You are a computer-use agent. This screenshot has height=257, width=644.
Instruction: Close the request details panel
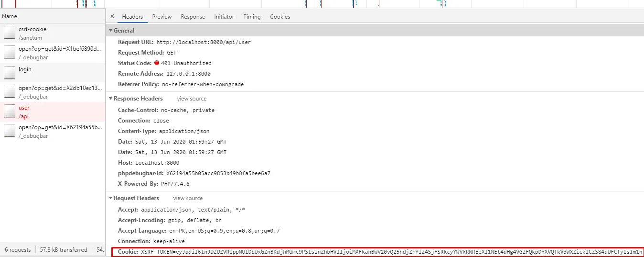click(x=112, y=16)
